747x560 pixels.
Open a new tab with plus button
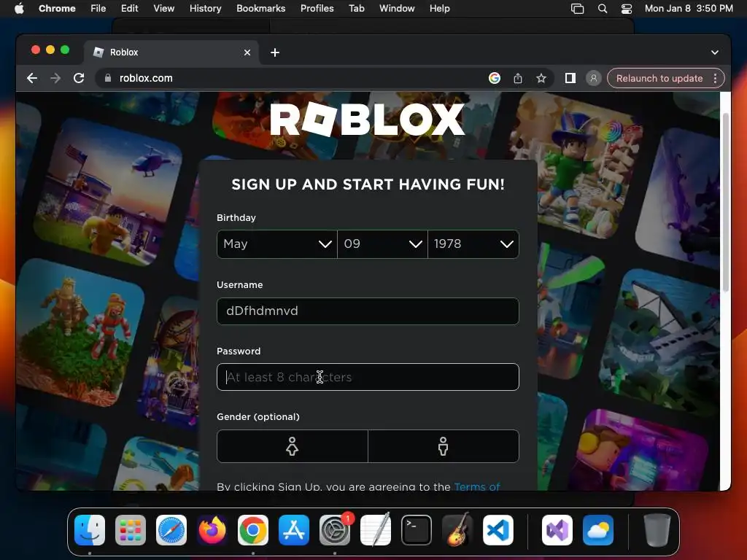point(275,52)
